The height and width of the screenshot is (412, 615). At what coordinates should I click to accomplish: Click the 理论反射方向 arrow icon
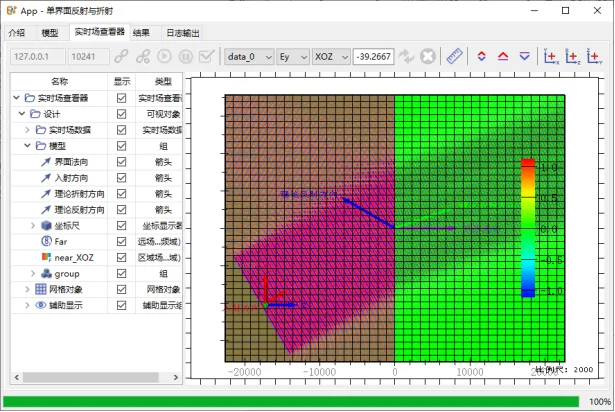[46, 210]
